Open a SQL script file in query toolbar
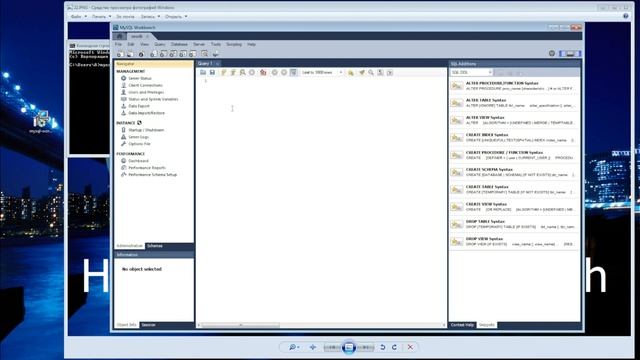The height and width of the screenshot is (360, 640). point(203,72)
